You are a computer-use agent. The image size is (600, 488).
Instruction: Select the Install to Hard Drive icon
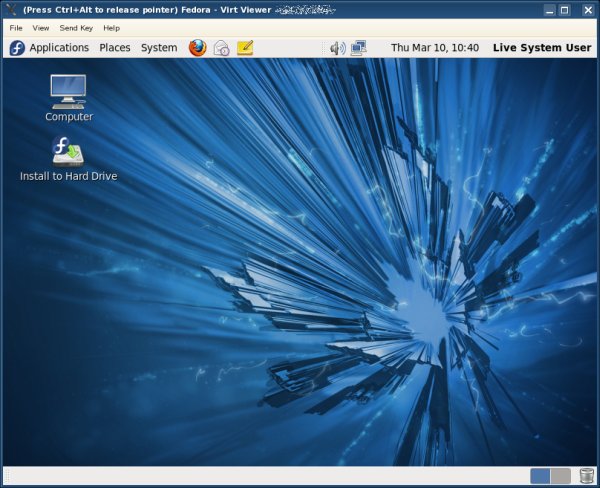point(68,159)
